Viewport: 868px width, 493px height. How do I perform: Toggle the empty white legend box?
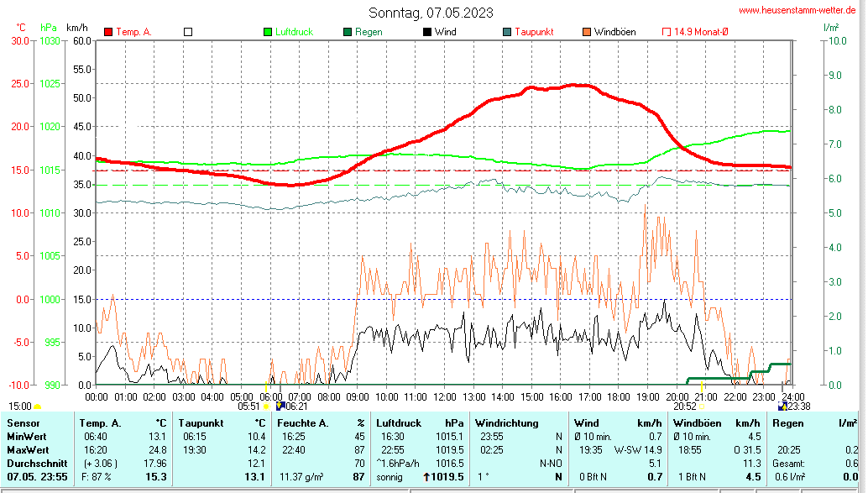pyautogui.click(x=188, y=32)
